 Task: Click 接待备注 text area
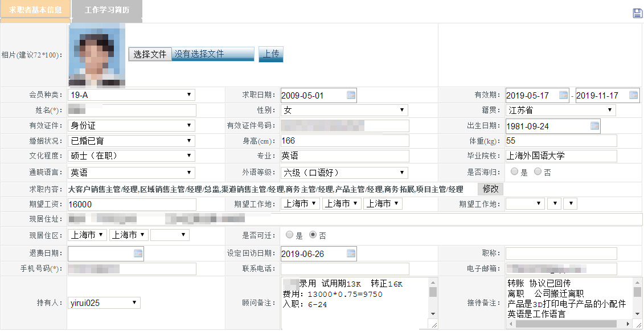pyautogui.click(x=569, y=299)
